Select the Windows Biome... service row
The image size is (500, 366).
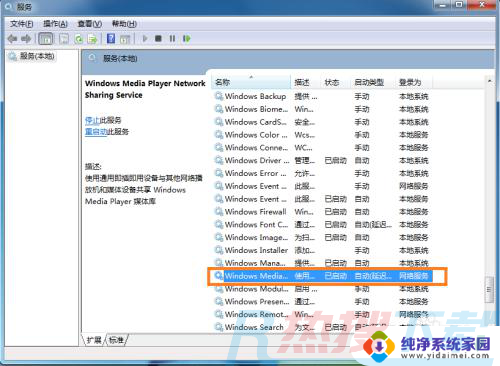[322, 109]
